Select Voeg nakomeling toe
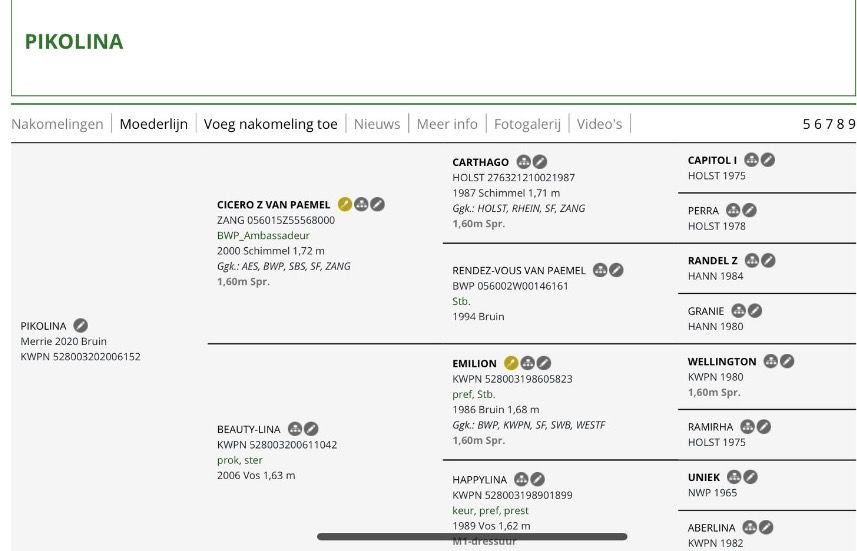857x551 pixels. coord(271,124)
